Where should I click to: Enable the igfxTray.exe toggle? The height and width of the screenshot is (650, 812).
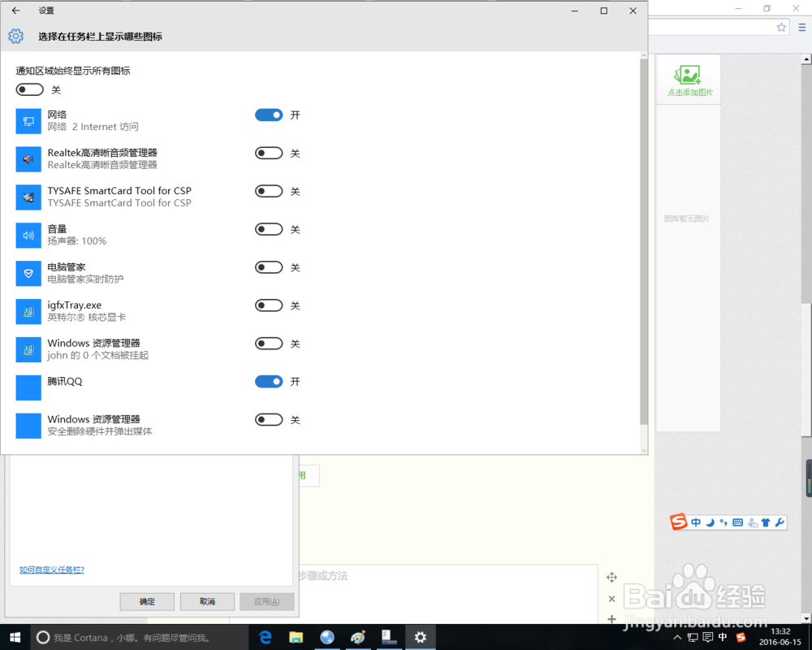(x=269, y=305)
